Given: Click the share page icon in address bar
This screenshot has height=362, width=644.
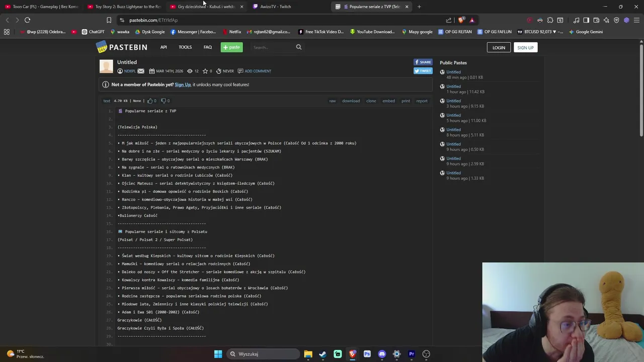Looking at the screenshot, I should [x=449, y=20].
